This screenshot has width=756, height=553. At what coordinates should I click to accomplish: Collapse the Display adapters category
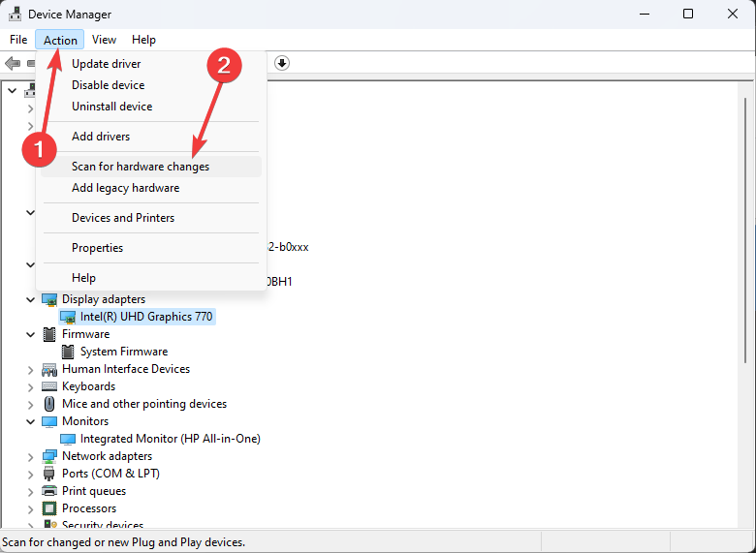coord(30,299)
